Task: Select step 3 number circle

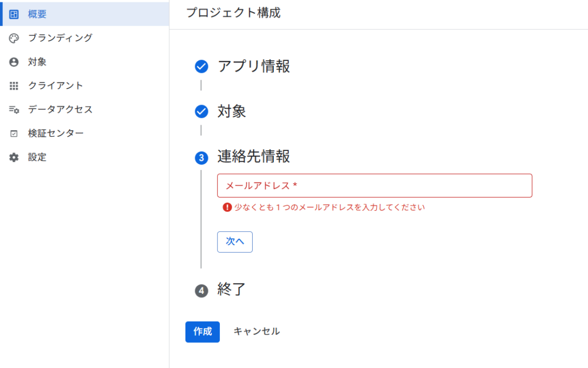Action: click(x=201, y=157)
